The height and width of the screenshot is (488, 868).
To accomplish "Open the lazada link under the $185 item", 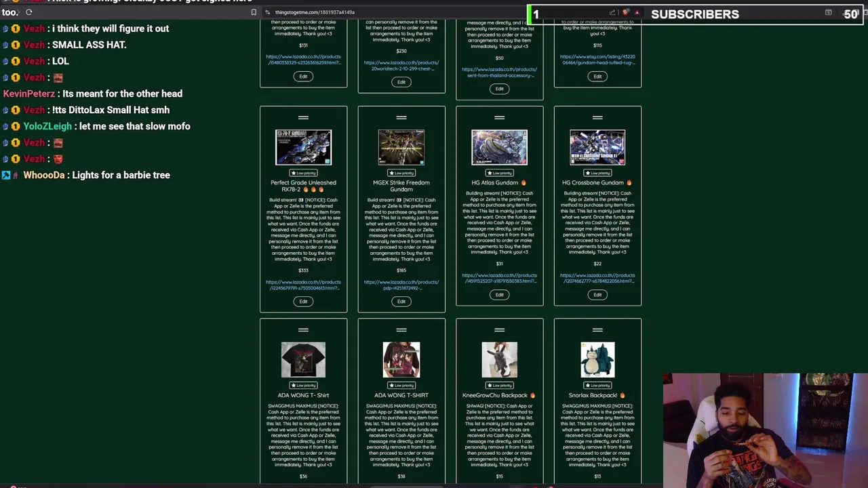I will 401,285.
